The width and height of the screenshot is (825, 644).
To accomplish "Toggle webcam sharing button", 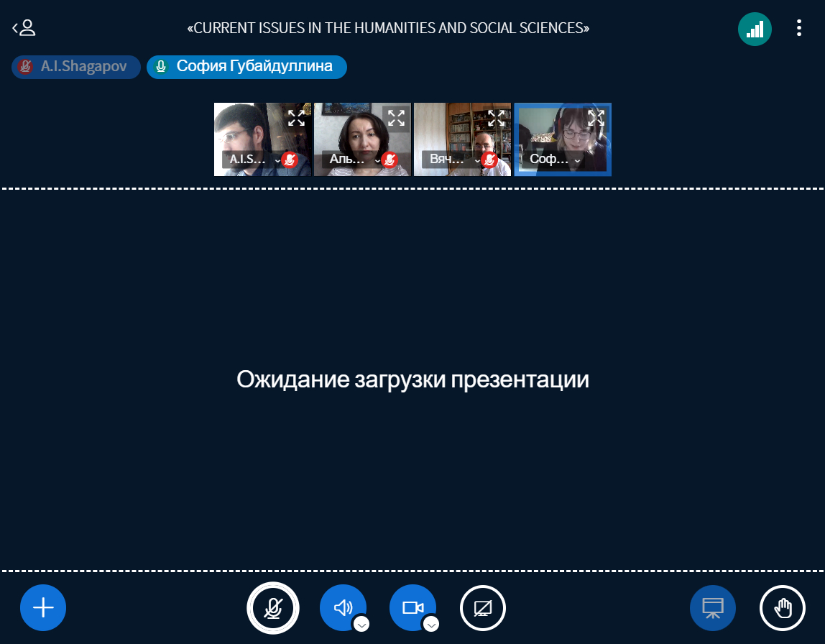I will (412, 607).
